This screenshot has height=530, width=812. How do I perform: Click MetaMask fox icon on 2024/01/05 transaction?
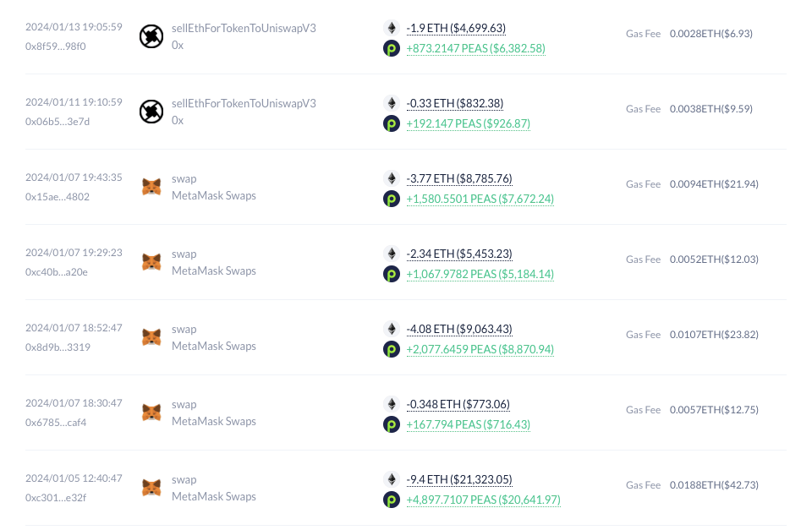151,488
